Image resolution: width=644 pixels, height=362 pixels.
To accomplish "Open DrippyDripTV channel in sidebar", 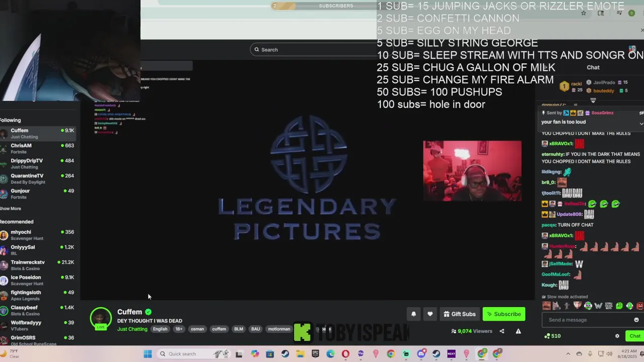I will click(38, 163).
